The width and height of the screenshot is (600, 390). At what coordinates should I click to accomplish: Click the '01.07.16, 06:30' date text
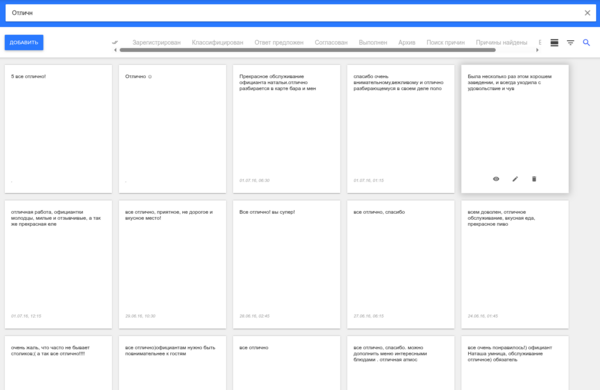pyautogui.click(x=254, y=180)
